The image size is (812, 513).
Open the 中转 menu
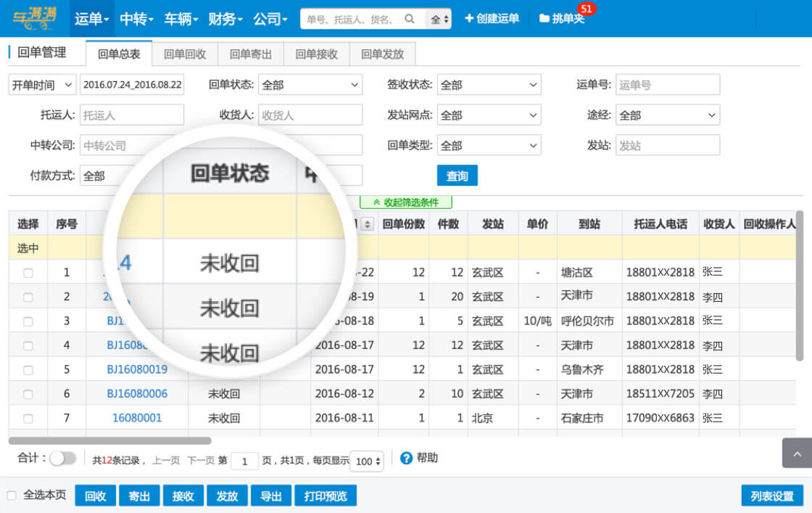point(136,19)
